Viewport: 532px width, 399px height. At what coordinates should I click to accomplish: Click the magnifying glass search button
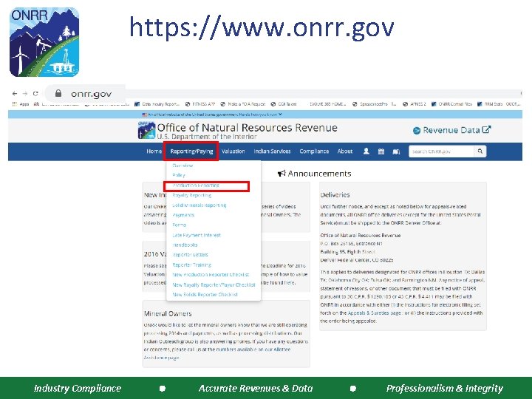point(480,151)
